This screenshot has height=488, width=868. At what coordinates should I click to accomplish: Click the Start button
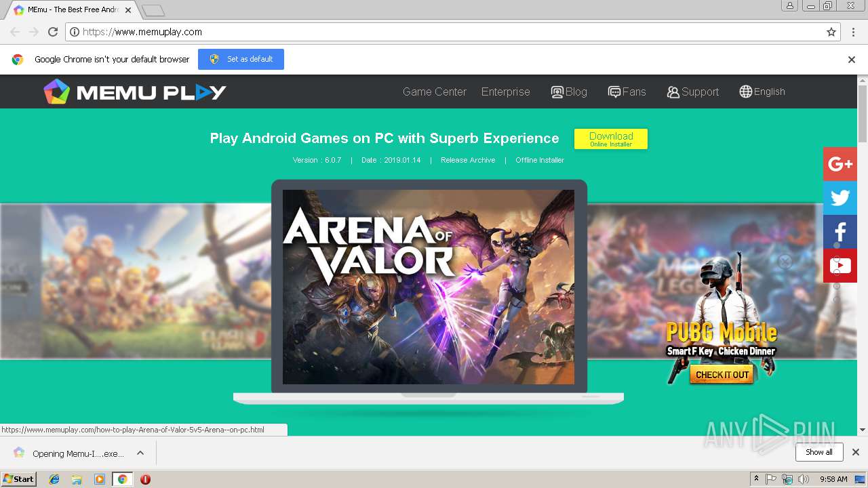(19, 479)
